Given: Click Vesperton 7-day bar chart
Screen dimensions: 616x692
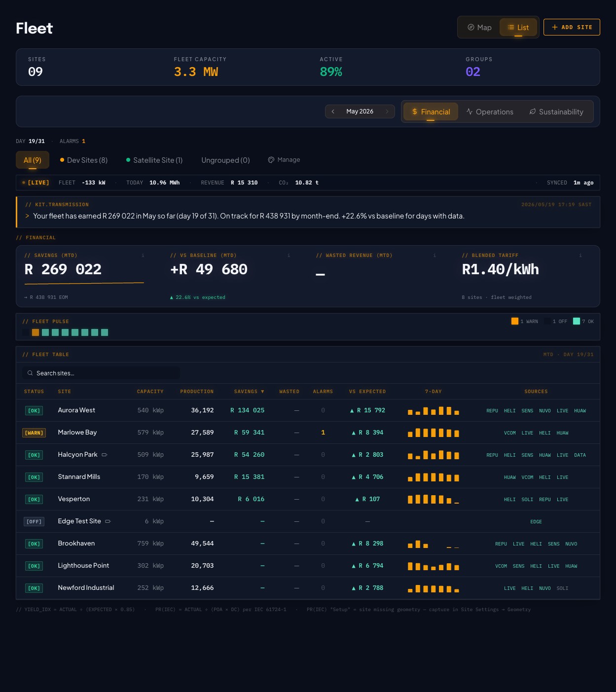Looking at the screenshot, I should [434, 500].
